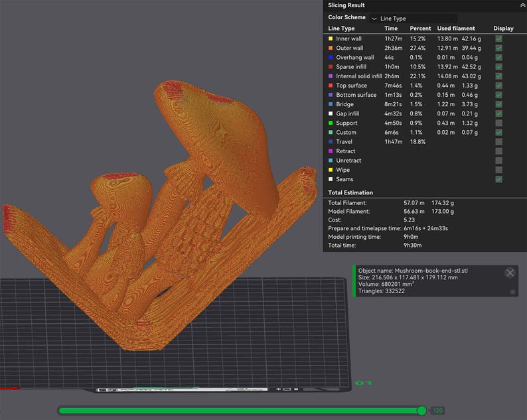Toggle Bridge display checkbox

(x=498, y=104)
